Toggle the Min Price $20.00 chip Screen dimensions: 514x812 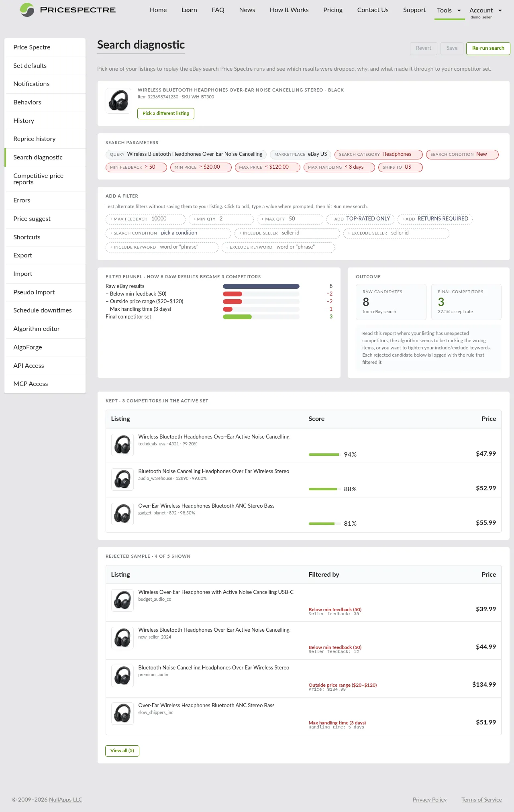(201, 167)
